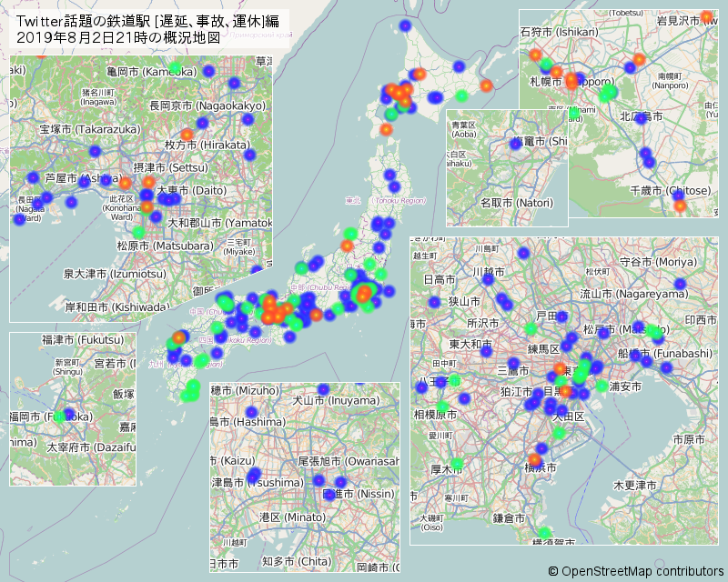Select the 亀岡市 (Kameoka) label

coord(151,72)
